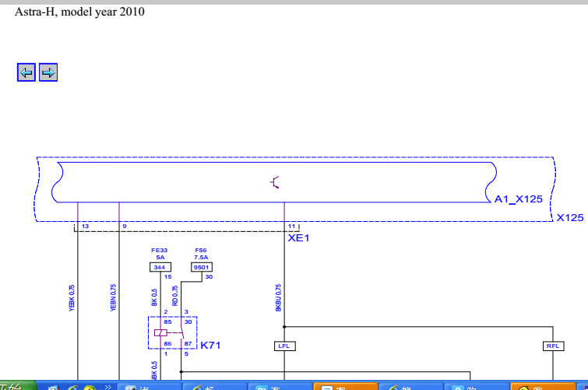Click the transistor symbol inside A1_X125

275,182
